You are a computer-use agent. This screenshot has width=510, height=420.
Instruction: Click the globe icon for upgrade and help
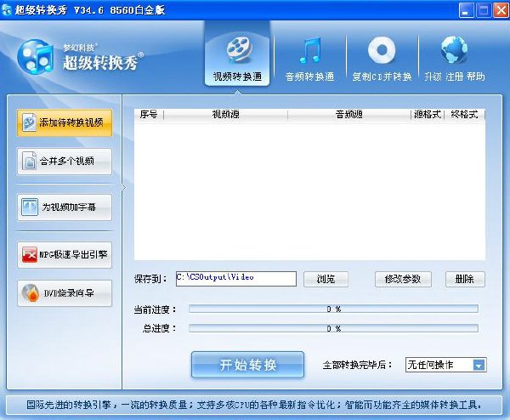pyautogui.click(x=455, y=50)
